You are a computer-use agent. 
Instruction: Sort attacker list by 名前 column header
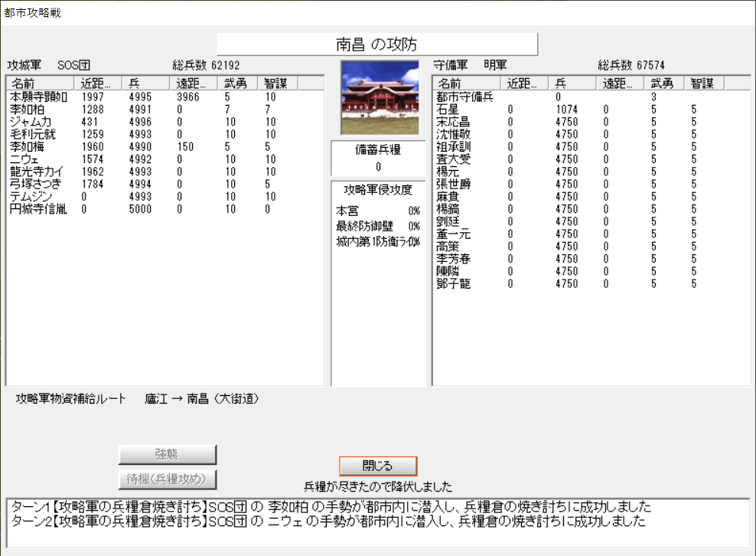coord(40,83)
